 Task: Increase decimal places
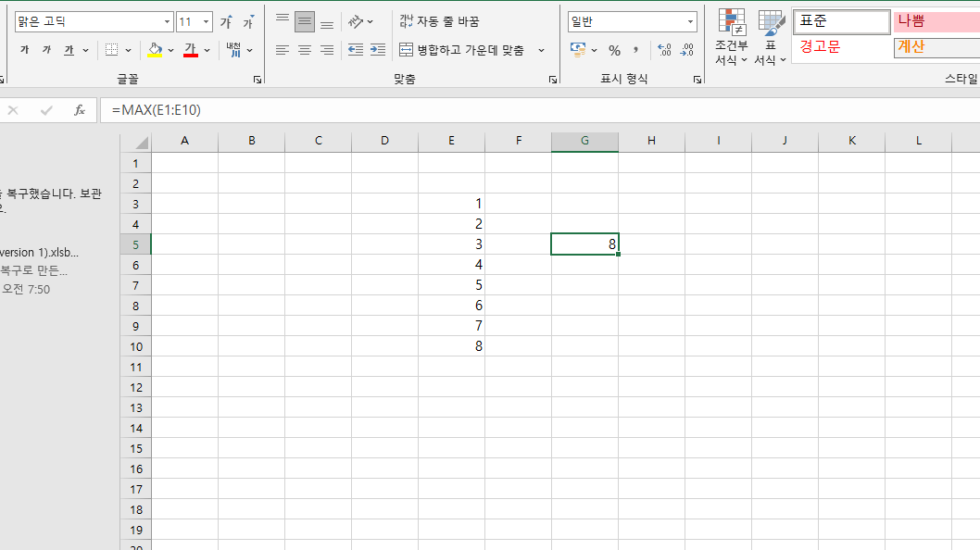point(666,50)
